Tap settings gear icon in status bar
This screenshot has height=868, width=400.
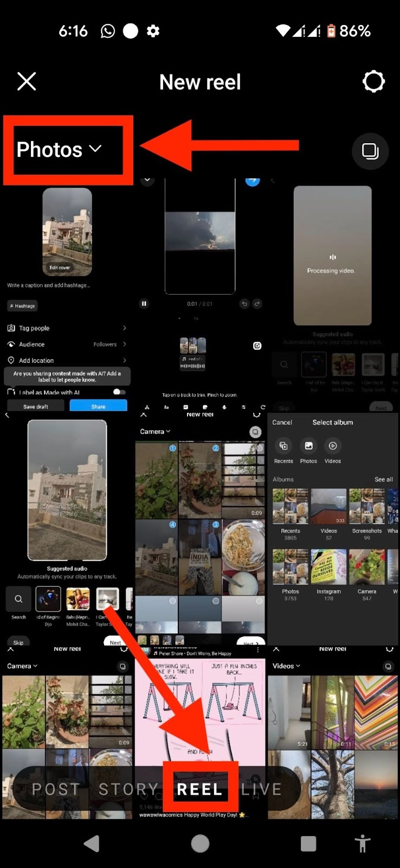pos(153,31)
